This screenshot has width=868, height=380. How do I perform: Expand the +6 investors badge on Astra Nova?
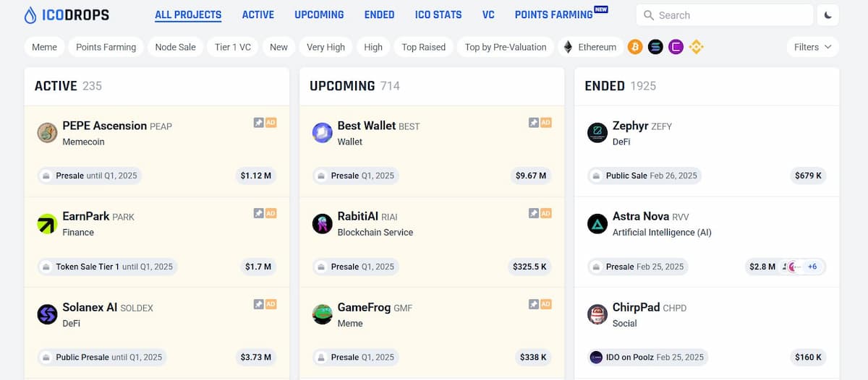coord(812,267)
